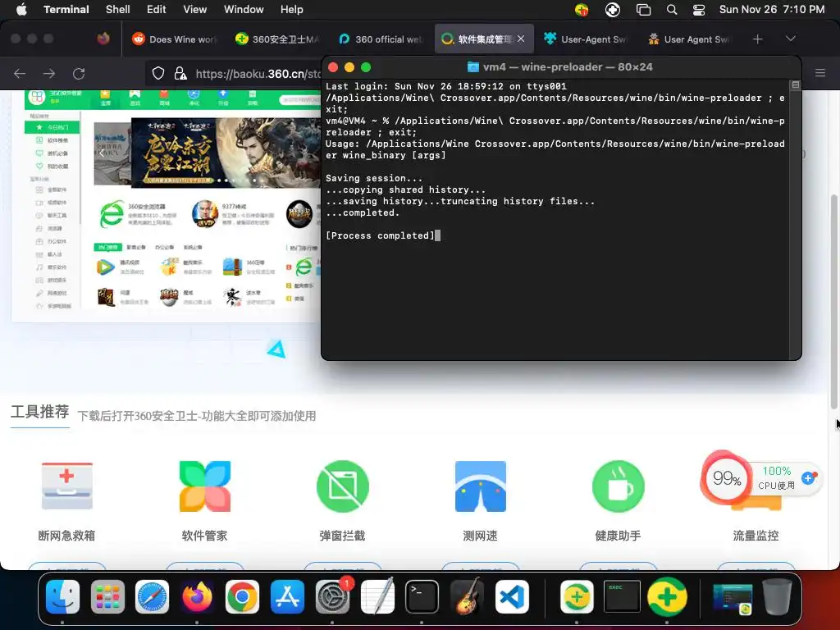The height and width of the screenshot is (630, 840).
Task: Open the screen mirroring menu bar icon
Action: tap(643, 10)
